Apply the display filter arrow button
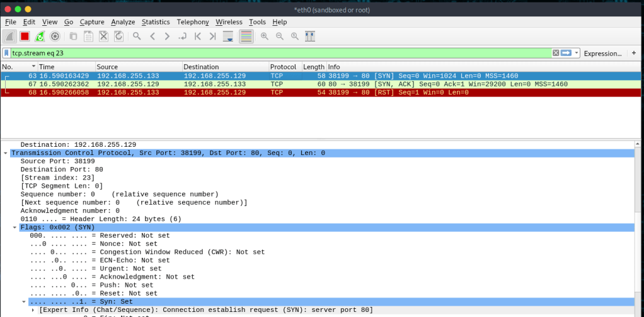Viewport: 644px width, 317px height. pos(566,53)
